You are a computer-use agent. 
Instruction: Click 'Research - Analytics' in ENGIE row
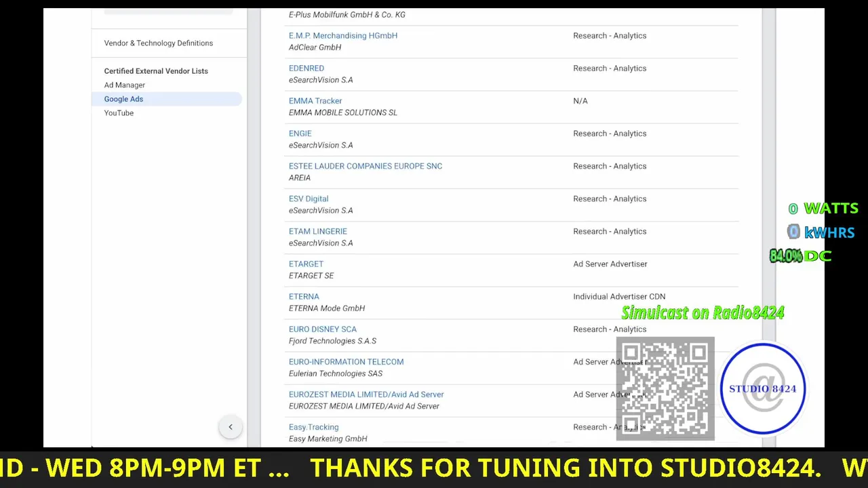(x=610, y=134)
